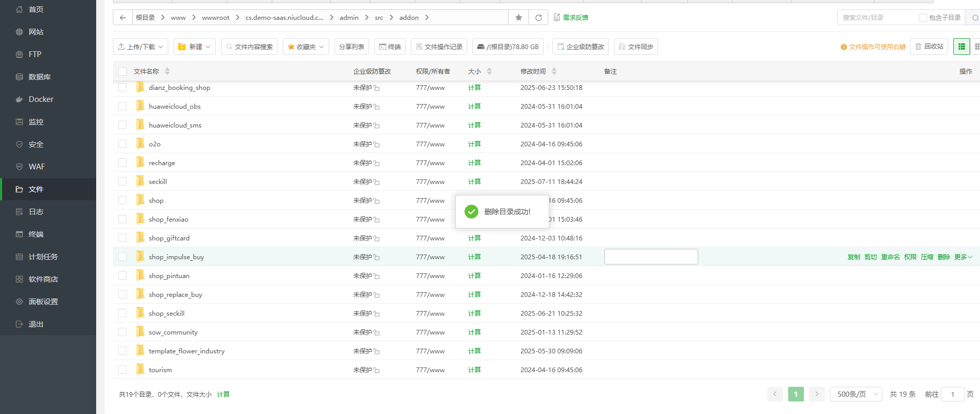Click the /(根目录)78.80 GB disk button
Screen dimensions: 980x414
click(x=508, y=47)
